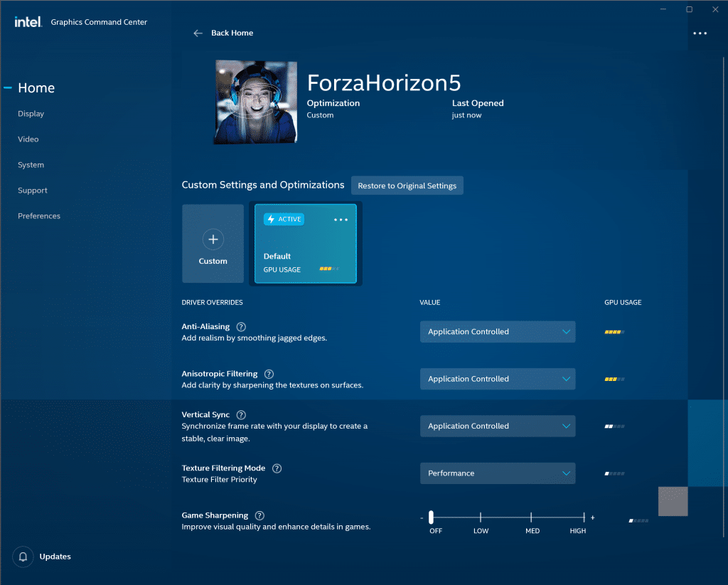The height and width of the screenshot is (585, 728).
Task: Go to the Home section
Action: [36, 87]
